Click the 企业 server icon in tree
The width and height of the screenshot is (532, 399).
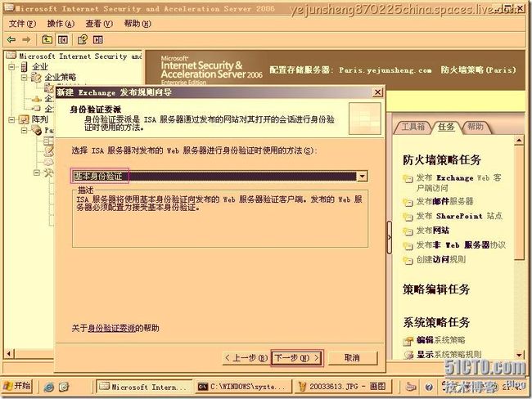click(24, 67)
